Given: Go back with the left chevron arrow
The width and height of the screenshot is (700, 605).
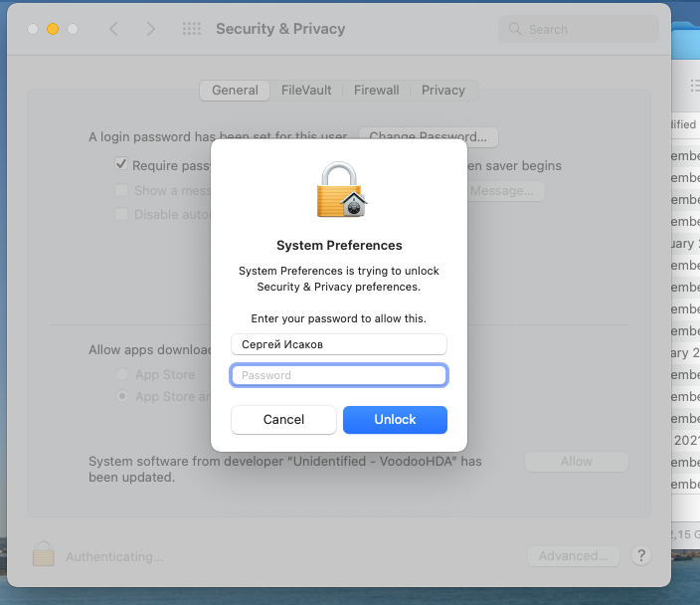Looking at the screenshot, I should click(x=113, y=29).
